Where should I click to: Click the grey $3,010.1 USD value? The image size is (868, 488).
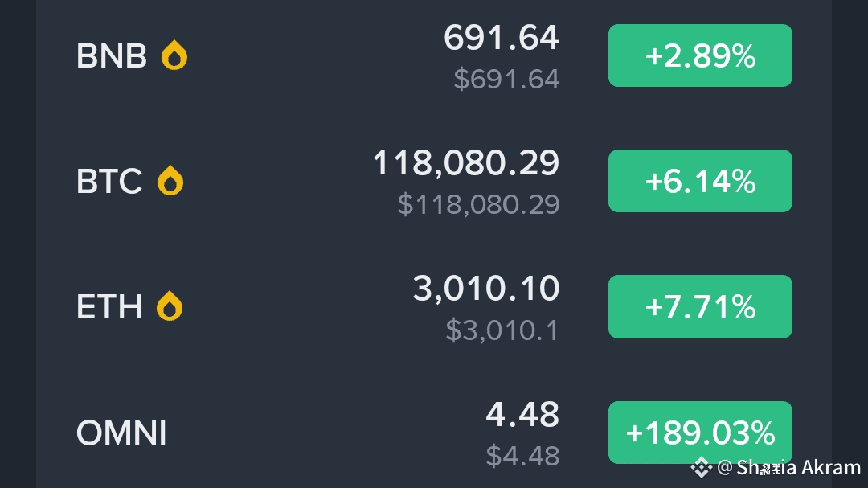[502, 330]
